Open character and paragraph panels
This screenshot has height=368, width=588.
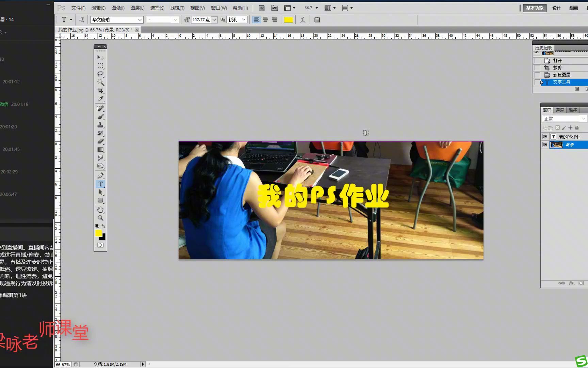[x=317, y=20]
